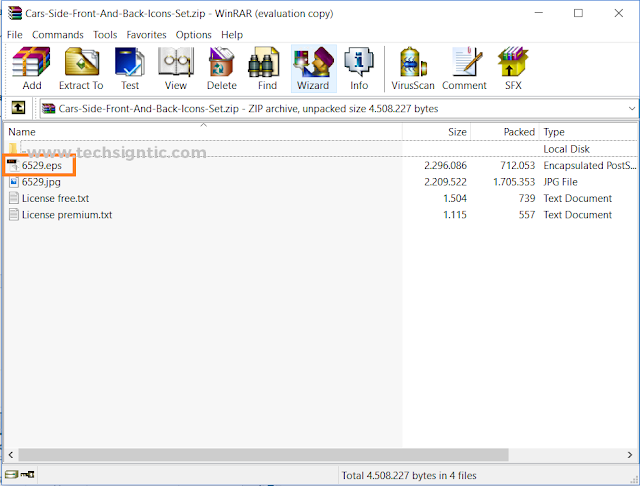Click the Encapsulated PostScript type cell
The image size is (640, 486).
[589, 165]
